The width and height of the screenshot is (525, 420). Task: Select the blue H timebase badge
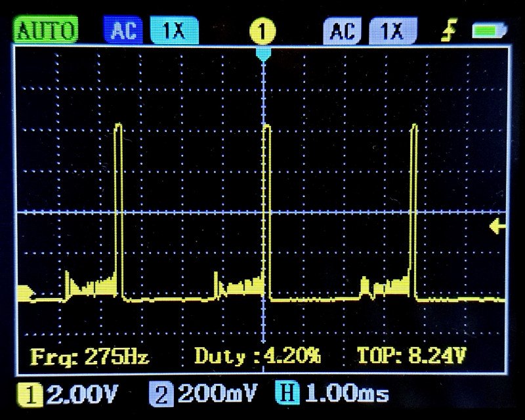click(x=290, y=394)
